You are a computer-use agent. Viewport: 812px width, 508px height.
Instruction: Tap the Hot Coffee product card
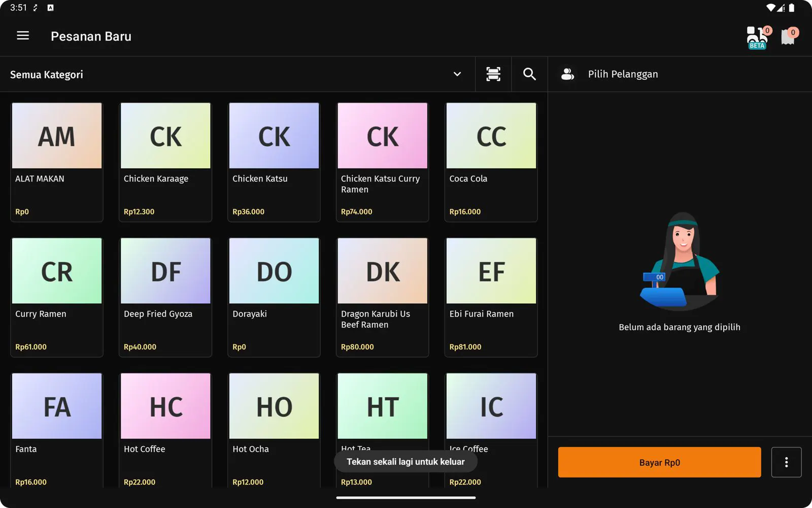click(165, 429)
